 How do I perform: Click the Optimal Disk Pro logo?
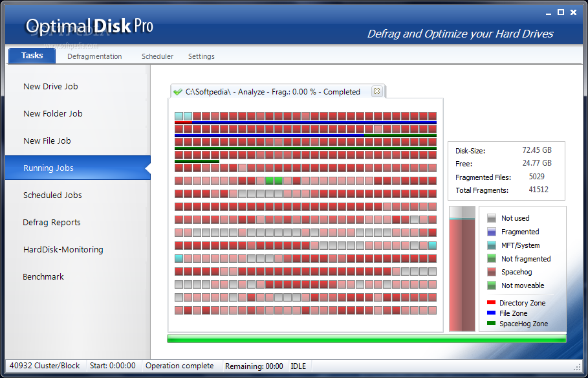pos(89,27)
